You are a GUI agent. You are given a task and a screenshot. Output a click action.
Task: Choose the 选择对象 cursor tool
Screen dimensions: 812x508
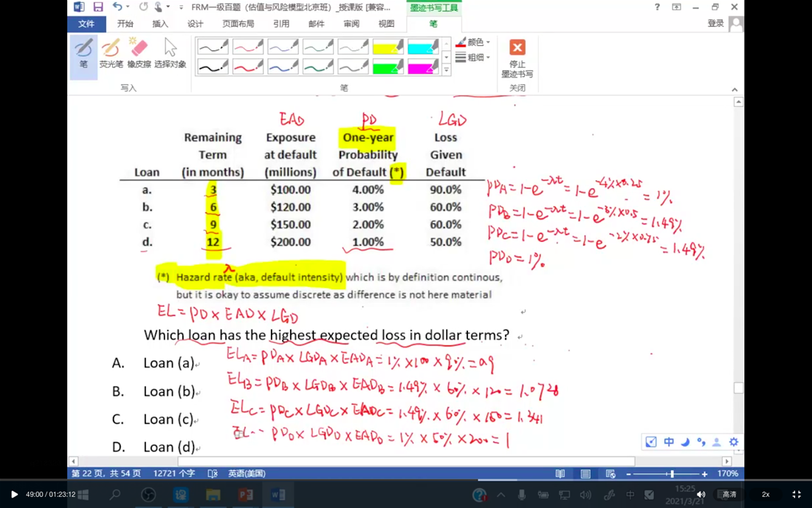tap(170, 54)
